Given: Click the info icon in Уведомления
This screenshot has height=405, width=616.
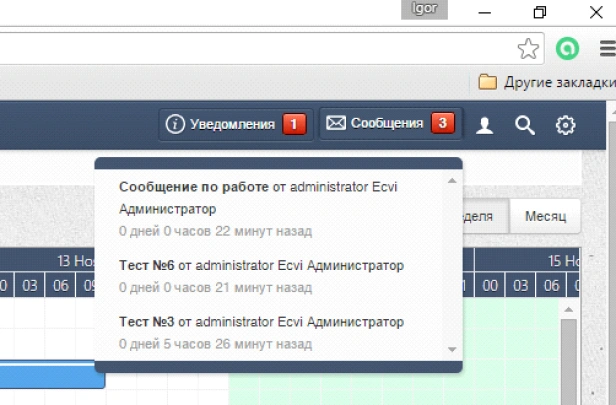Looking at the screenshot, I should 176,124.
